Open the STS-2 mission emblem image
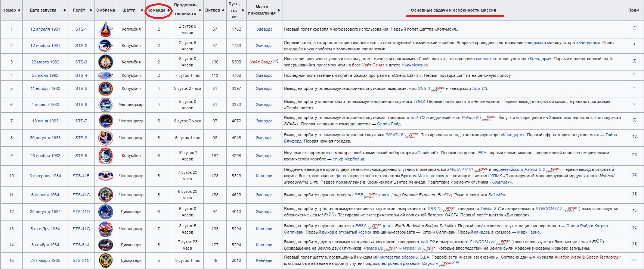This screenshot has width=644, height=269. point(105,46)
